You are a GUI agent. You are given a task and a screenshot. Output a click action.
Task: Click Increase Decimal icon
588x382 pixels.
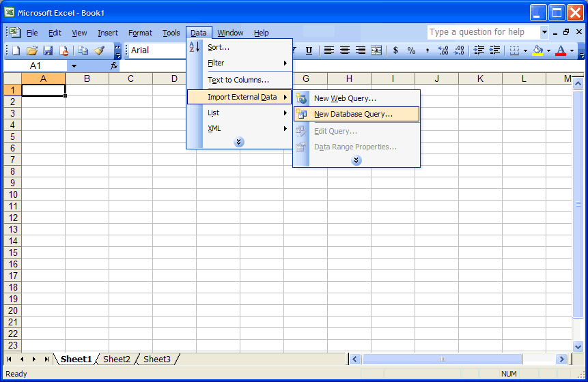[x=443, y=50]
